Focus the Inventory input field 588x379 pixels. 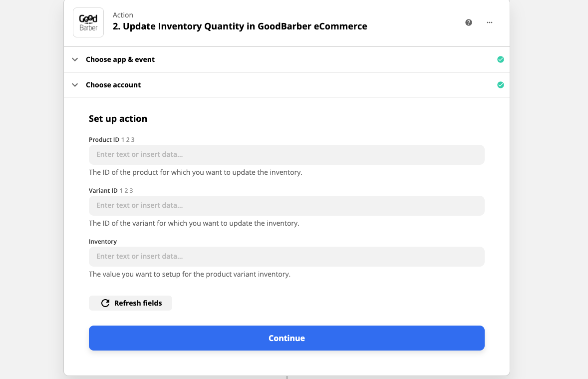287,257
